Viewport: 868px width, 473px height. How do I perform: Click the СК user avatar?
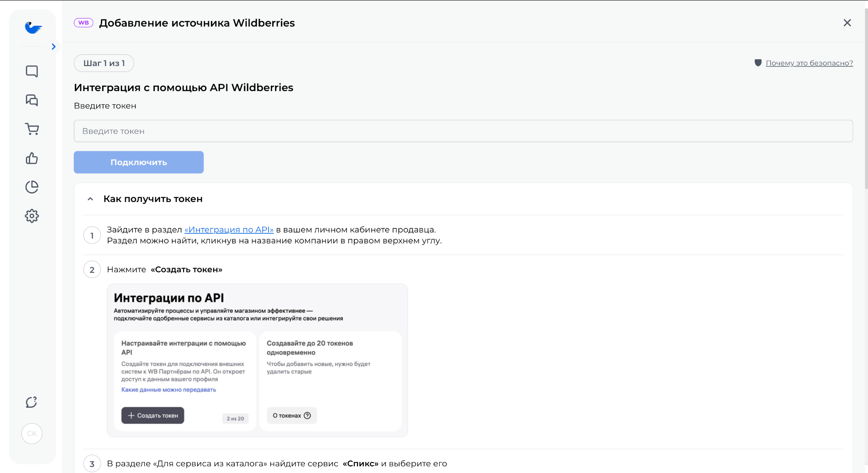32,434
